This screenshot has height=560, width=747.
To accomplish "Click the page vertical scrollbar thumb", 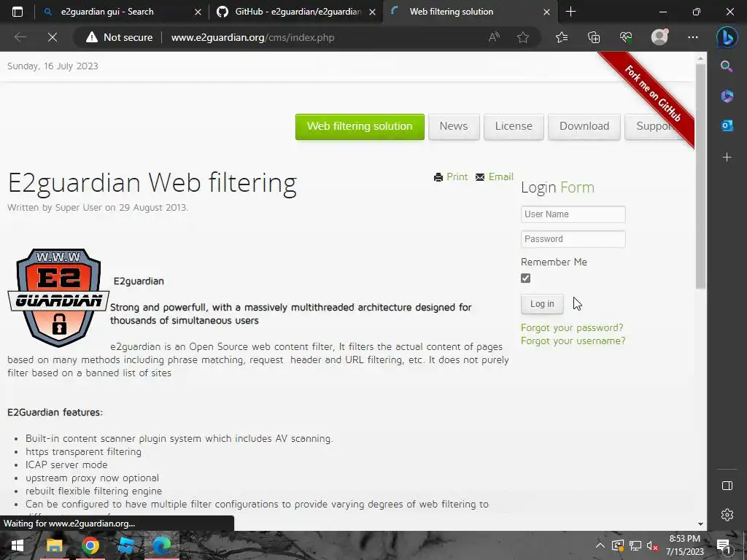I will [700, 176].
